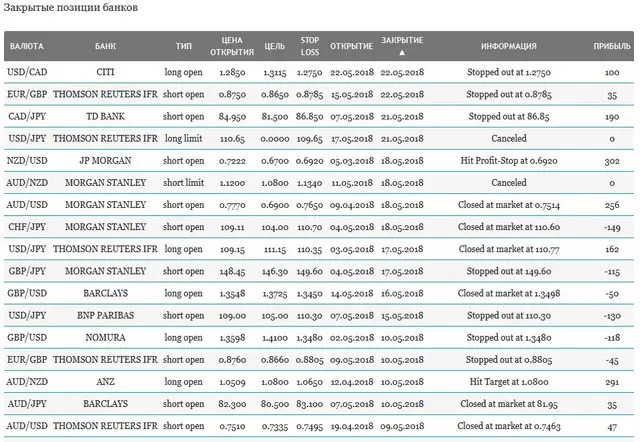
Task: Click the ИНФОРМАЦИЯ column header
Action: point(509,46)
